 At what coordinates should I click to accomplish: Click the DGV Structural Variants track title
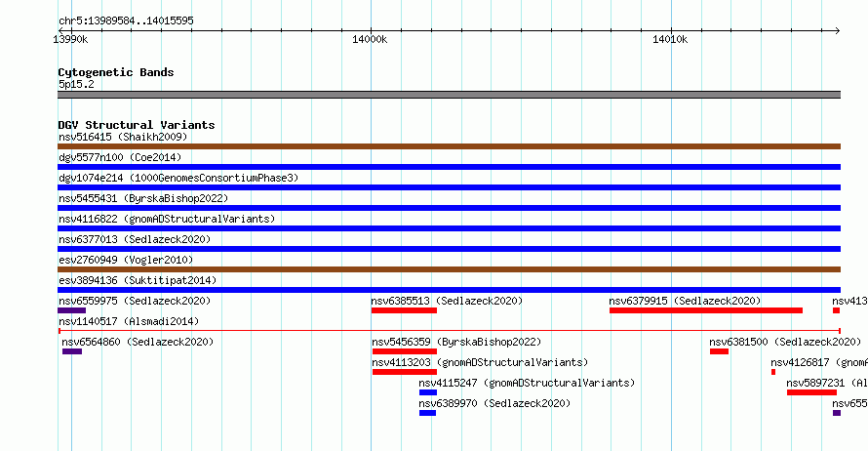(137, 125)
